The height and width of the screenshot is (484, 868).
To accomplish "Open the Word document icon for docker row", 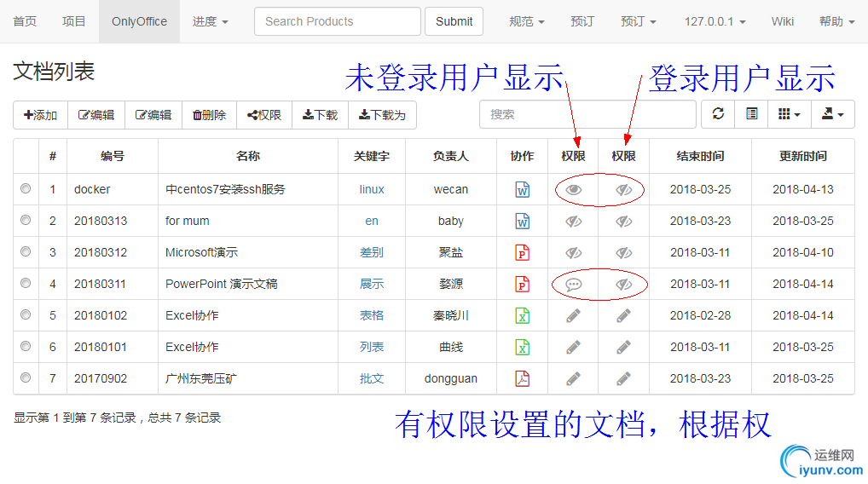I will (522, 189).
